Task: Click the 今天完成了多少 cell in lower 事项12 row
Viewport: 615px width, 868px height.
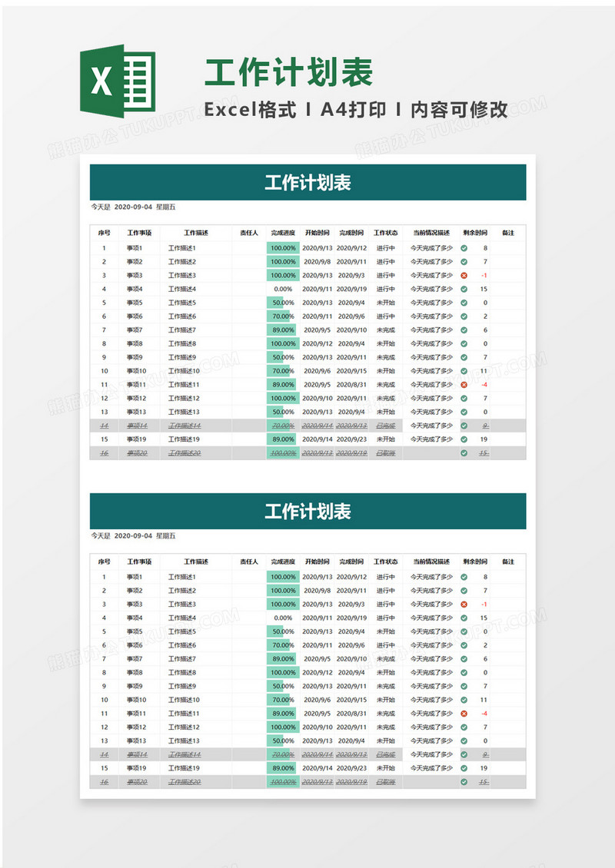Action: (431, 727)
